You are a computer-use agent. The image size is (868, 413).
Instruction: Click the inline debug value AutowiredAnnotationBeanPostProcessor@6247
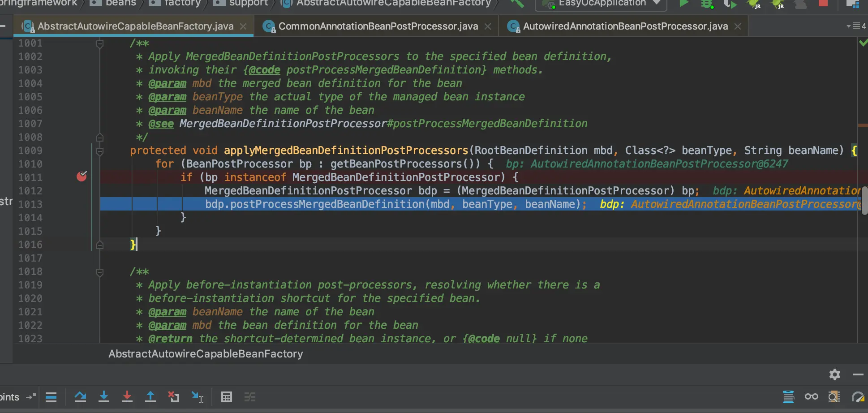[659, 164]
